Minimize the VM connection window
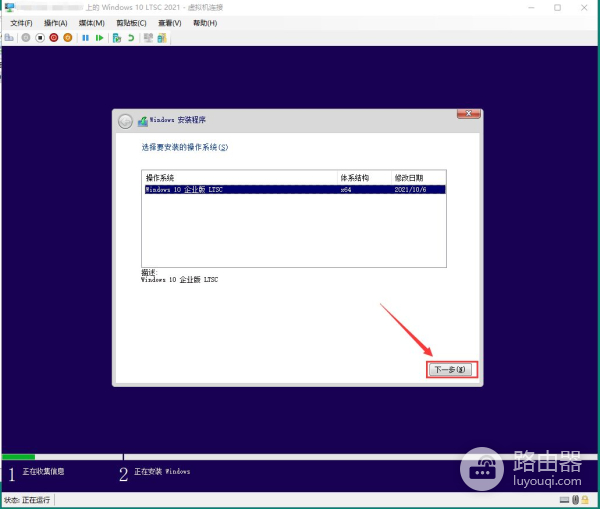Viewport: 600px width, 509px height. tap(531, 8)
